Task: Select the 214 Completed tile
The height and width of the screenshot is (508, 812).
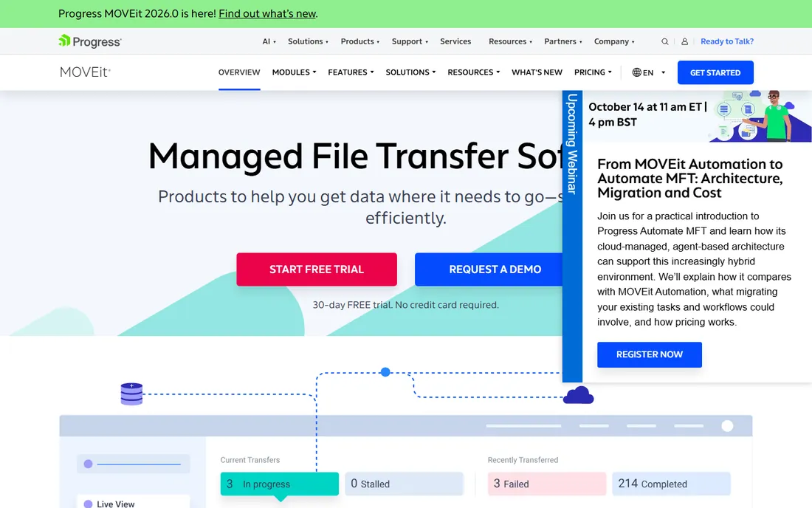Action: [x=671, y=484]
